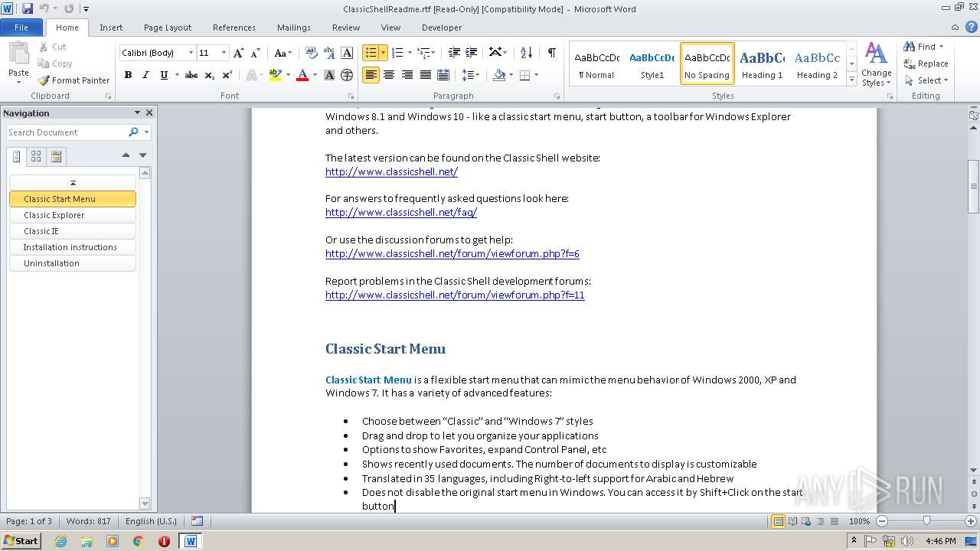Toggle Bold formatting
This screenshot has height=551, width=980.
pyautogui.click(x=128, y=75)
